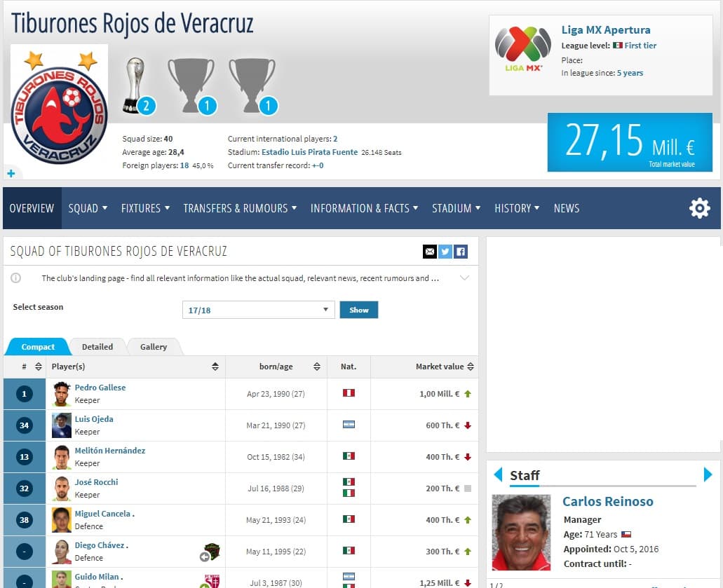Open the email share icon
This screenshot has height=588, width=723.
[x=430, y=252]
